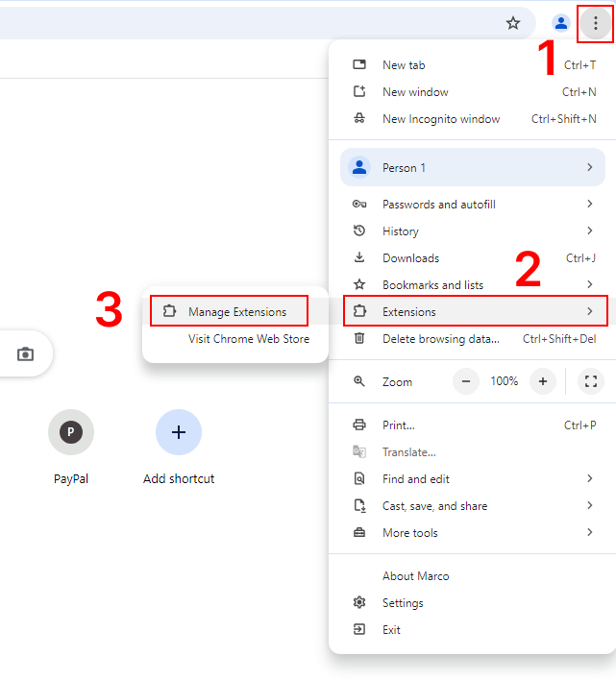
Task: Click the Bookmarks star icon in menu
Action: [x=359, y=284]
